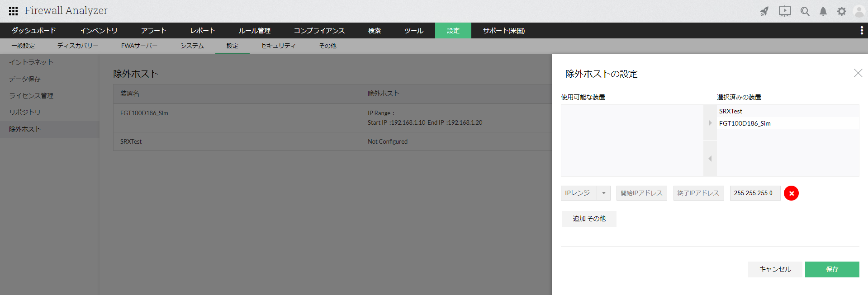
Task: Switch to FWAサーバー sub-tab
Action: (x=139, y=46)
